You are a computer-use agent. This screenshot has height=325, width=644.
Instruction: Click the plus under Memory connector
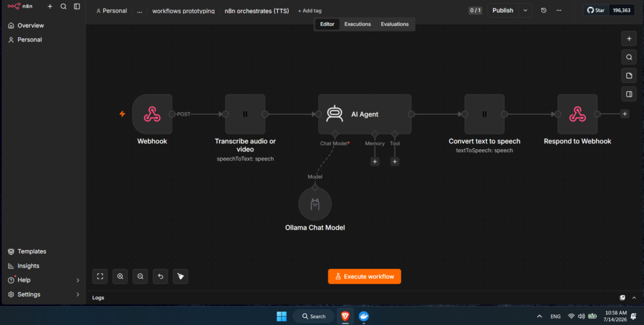pos(375,162)
